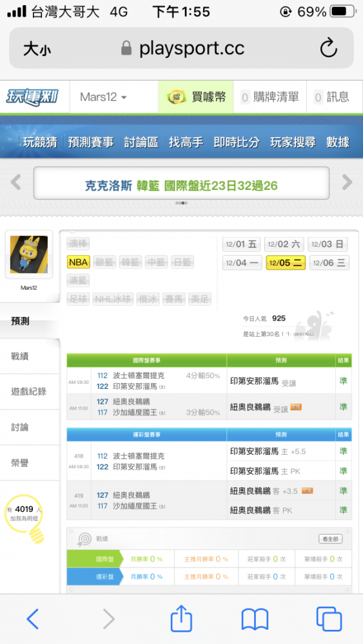This screenshot has width=363, height=644.
Task: Select the 俄冰 league filter
Action: (148, 299)
